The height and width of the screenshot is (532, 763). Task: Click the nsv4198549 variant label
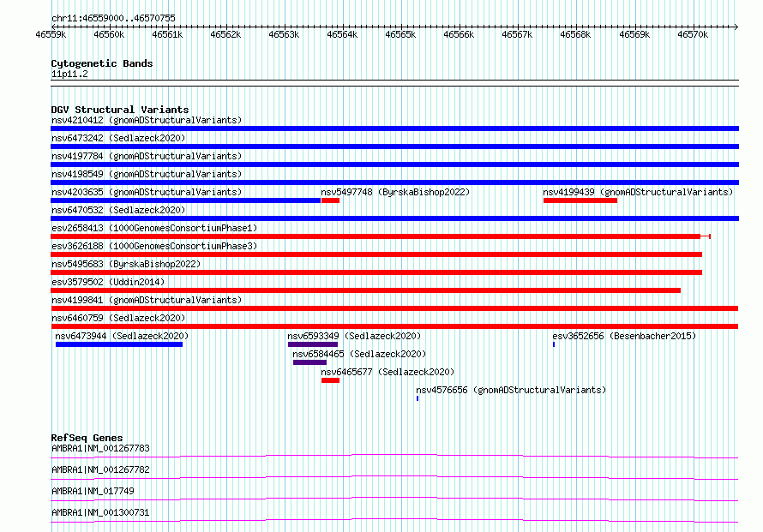[x=147, y=174]
